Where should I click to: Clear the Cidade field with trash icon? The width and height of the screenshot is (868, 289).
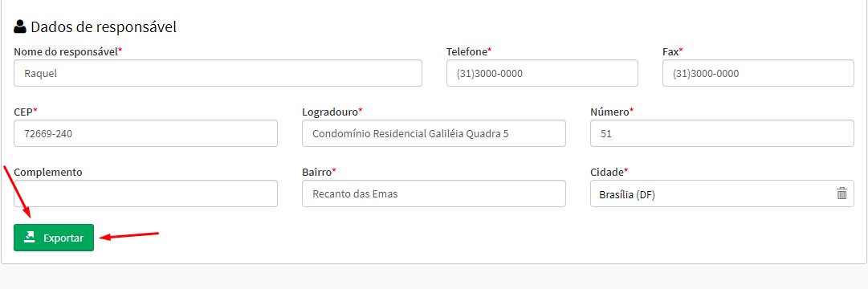[x=842, y=193]
